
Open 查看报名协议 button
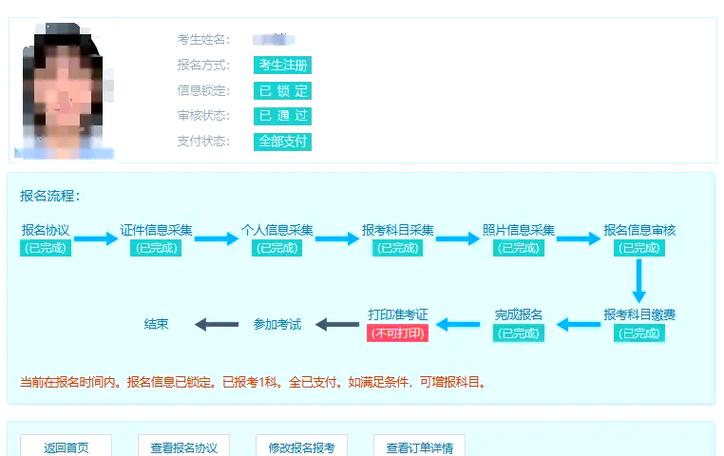(x=184, y=447)
